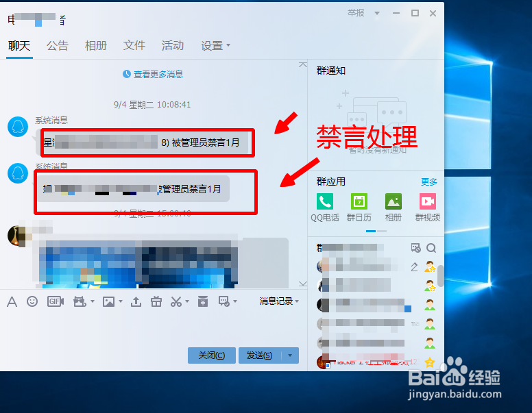Screen dimensions: 532x413
Task: Click member list scrollbar thumb
Action: [440, 276]
